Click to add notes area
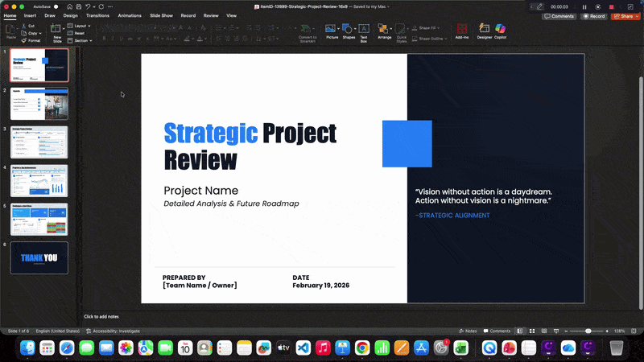644x362 pixels. tap(101, 316)
